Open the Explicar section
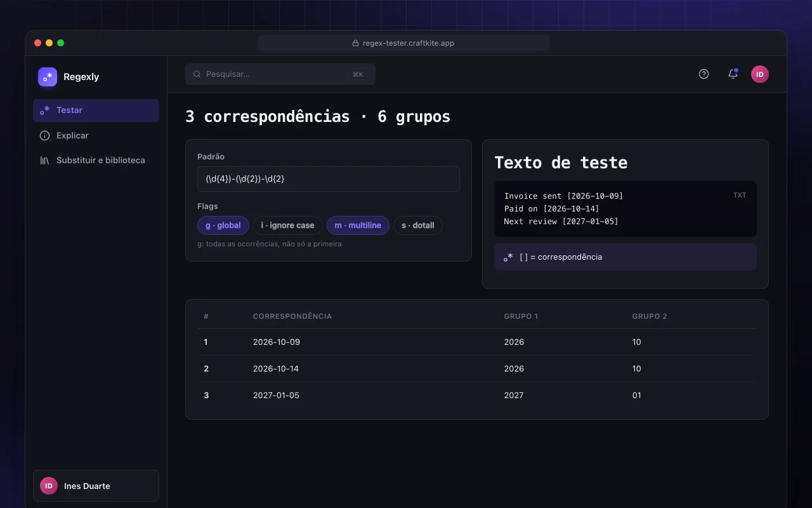This screenshot has height=508, width=812. click(x=96, y=135)
